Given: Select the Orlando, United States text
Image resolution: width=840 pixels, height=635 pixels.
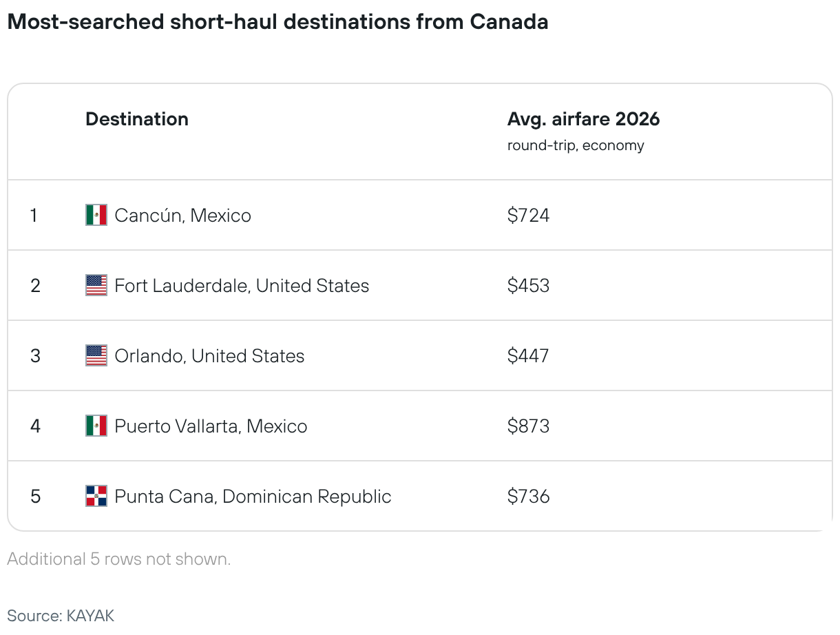Looking at the screenshot, I should tap(209, 356).
